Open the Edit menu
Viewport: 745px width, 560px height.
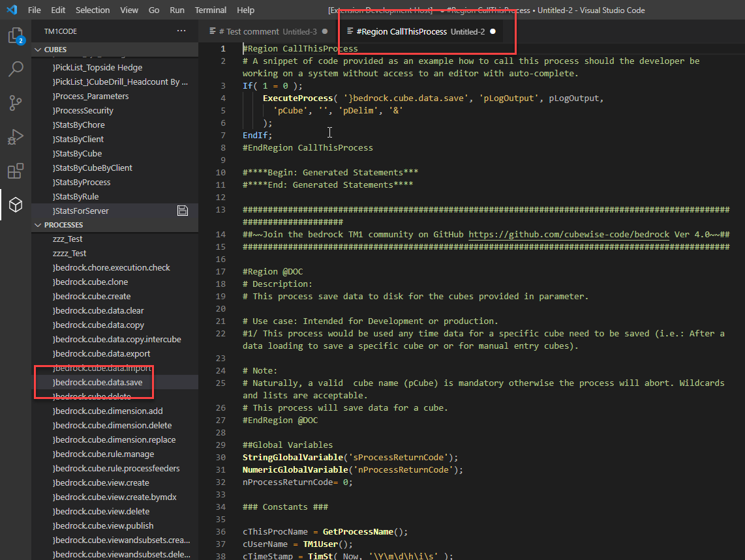click(x=58, y=10)
